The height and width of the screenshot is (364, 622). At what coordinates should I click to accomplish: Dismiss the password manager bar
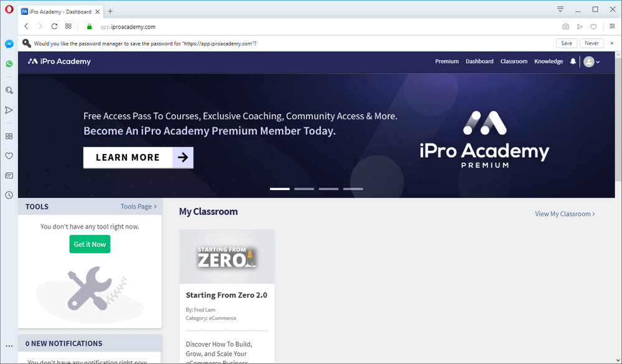611,43
